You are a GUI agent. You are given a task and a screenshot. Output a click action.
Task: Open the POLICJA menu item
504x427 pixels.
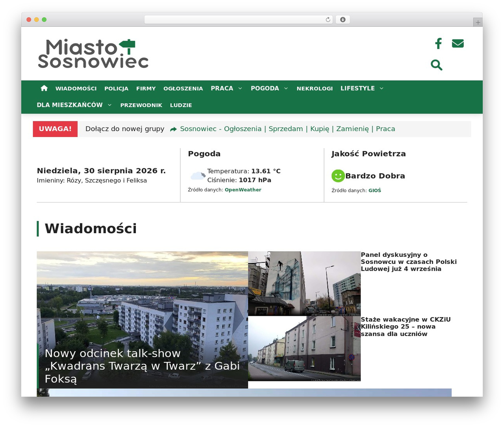(117, 89)
